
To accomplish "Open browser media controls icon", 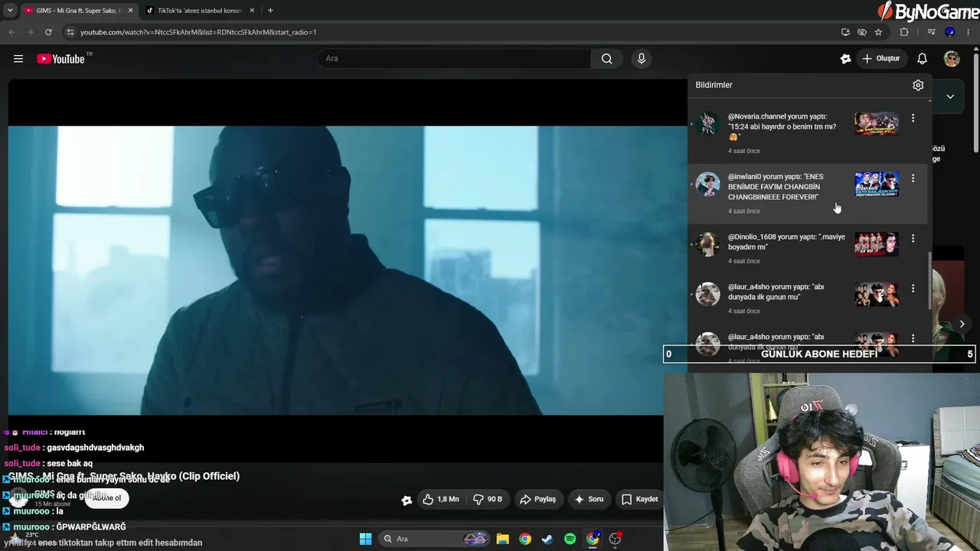I will click(931, 32).
